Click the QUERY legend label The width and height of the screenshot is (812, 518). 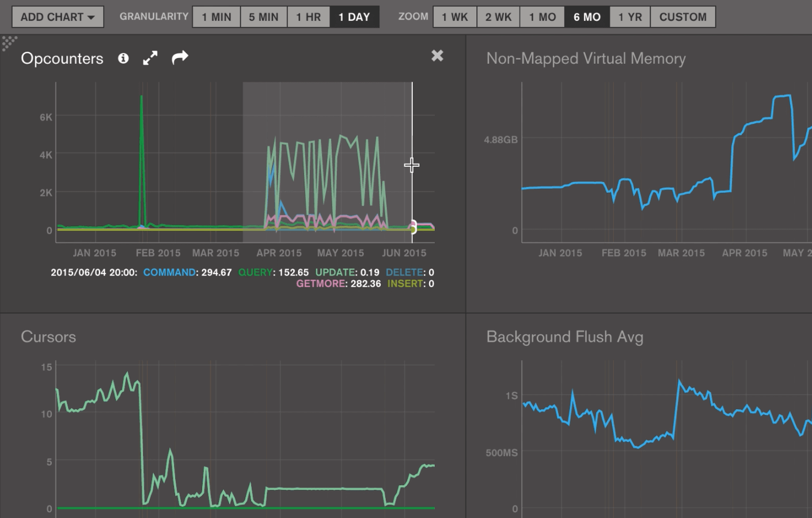coord(255,272)
